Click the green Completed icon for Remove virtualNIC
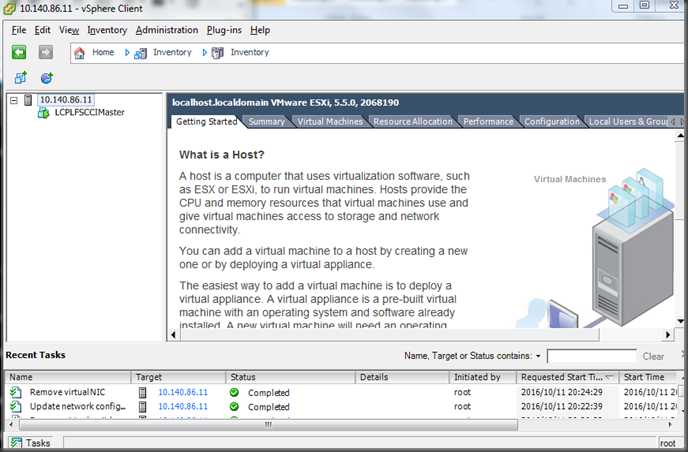This screenshot has height=452, width=688. click(x=234, y=392)
